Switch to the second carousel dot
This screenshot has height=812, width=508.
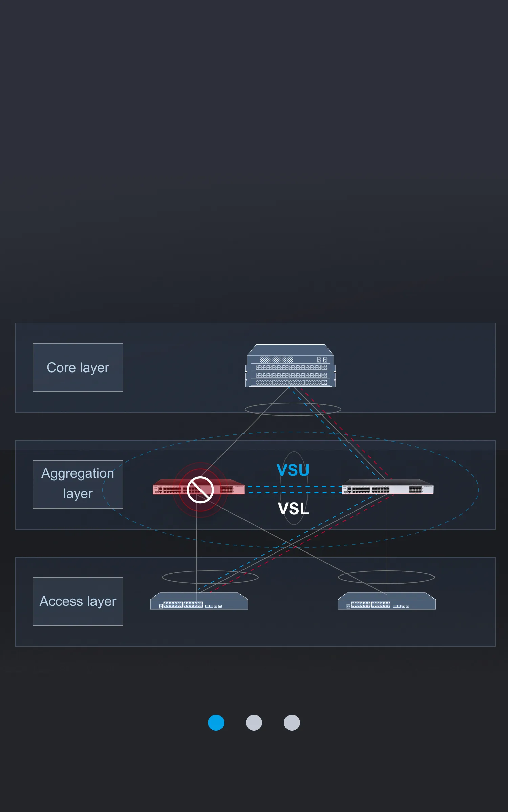pyautogui.click(x=254, y=723)
